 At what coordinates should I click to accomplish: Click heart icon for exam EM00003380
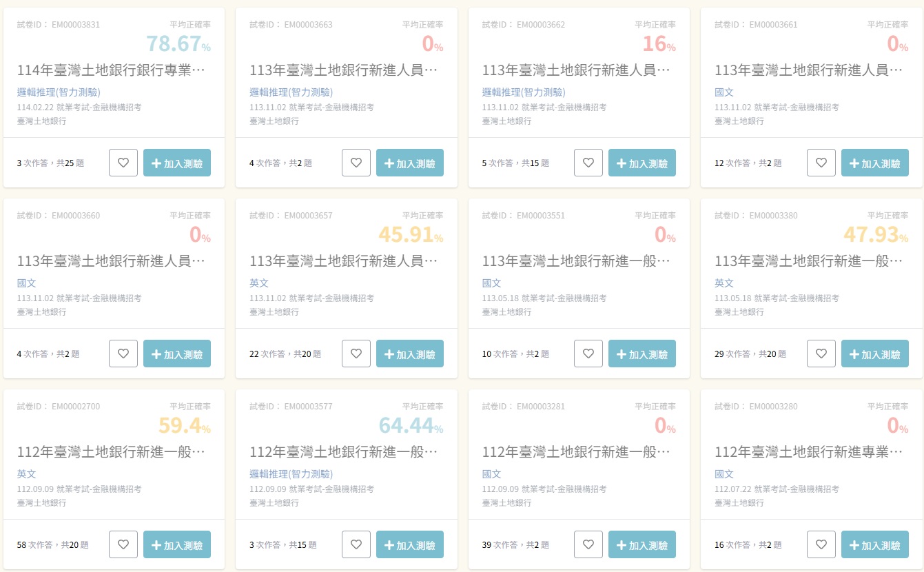tap(821, 354)
